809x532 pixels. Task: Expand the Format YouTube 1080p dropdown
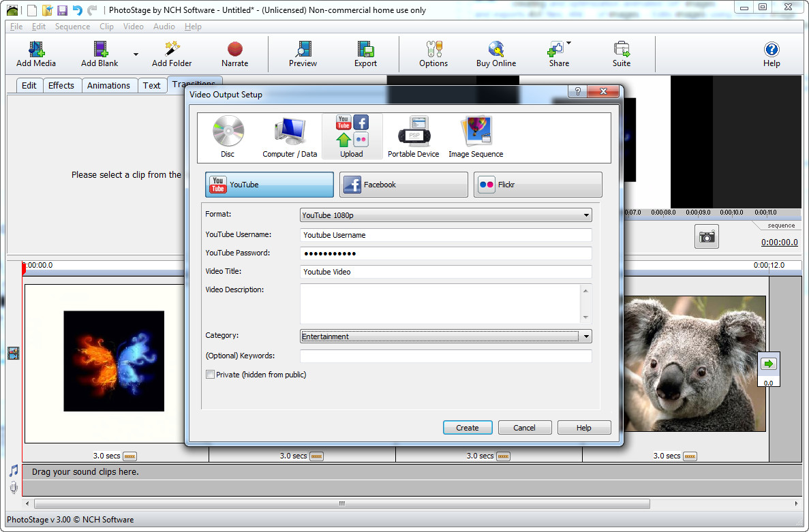[446, 215]
